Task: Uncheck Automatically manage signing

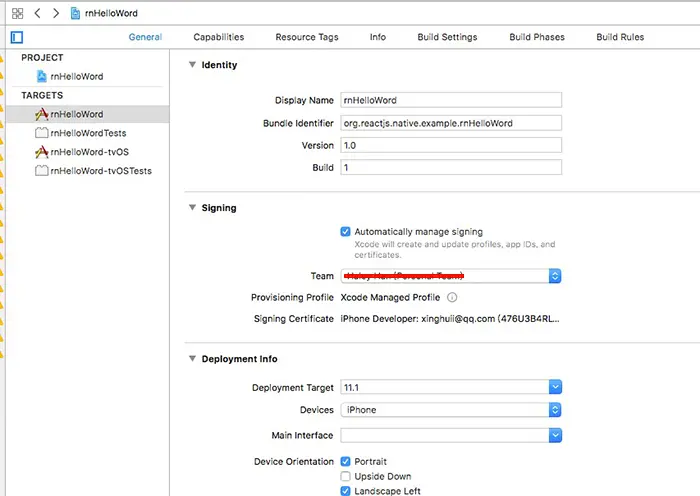Action: tap(345, 231)
